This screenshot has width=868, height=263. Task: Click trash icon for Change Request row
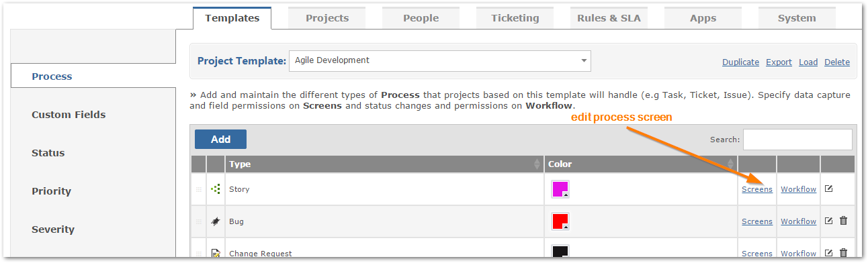pyautogui.click(x=844, y=253)
